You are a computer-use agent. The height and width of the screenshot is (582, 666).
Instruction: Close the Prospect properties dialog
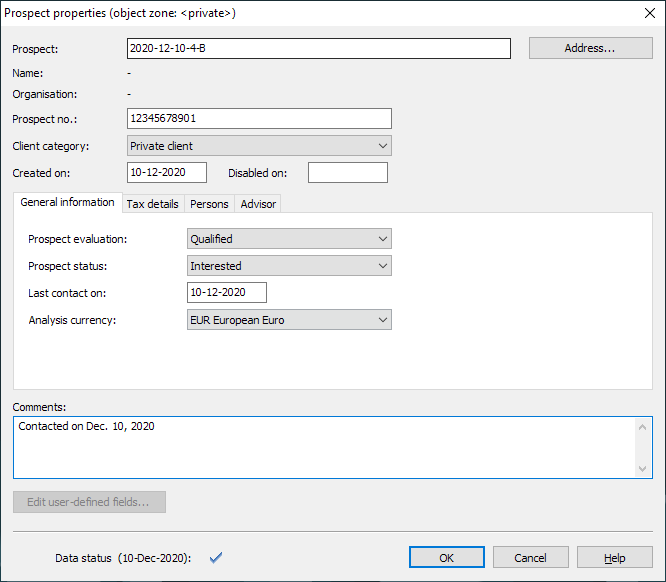(x=647, y=13)
